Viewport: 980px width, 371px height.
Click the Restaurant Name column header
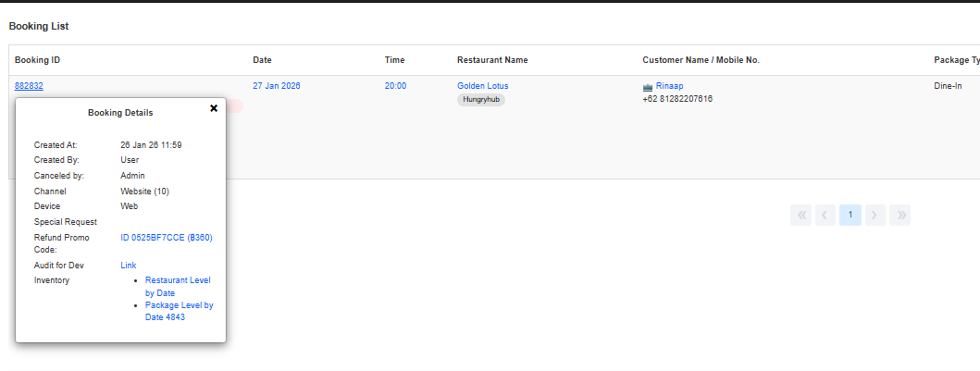tap(492, 60)
